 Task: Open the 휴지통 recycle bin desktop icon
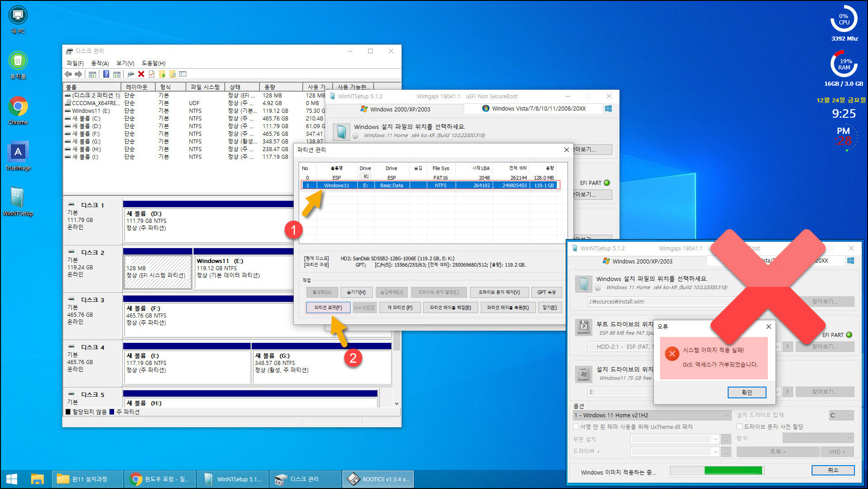tap(18, 65)
